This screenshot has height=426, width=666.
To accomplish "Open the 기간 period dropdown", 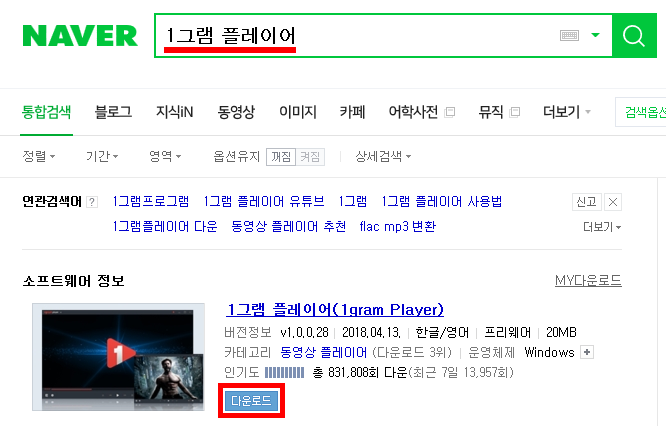I will coord(102,156).
